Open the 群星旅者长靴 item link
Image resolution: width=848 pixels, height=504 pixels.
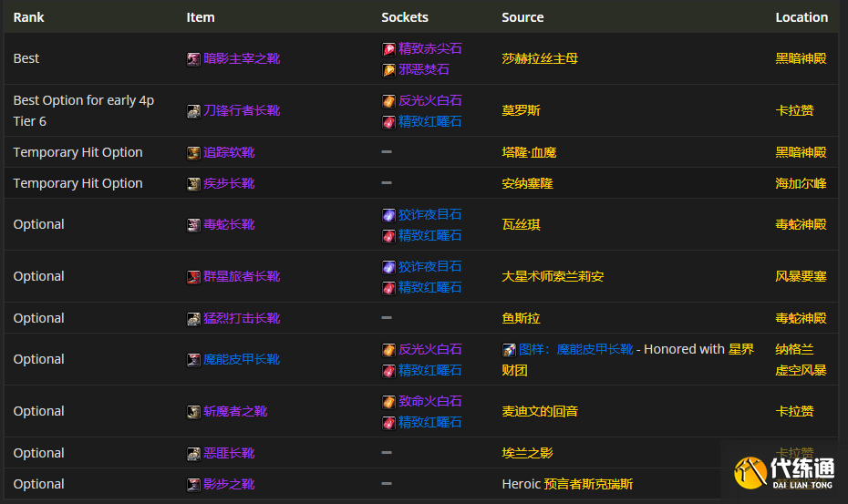(242, 276)
